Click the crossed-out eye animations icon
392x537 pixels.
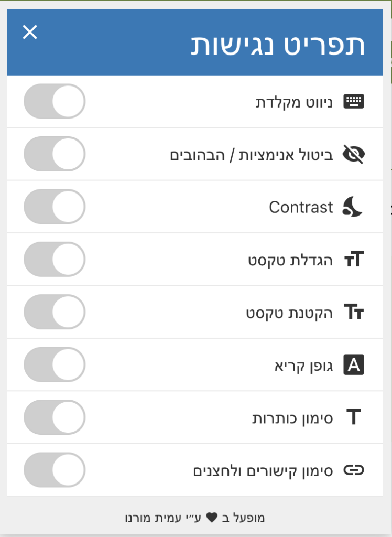pyautogui.click(x=353, y=154)
